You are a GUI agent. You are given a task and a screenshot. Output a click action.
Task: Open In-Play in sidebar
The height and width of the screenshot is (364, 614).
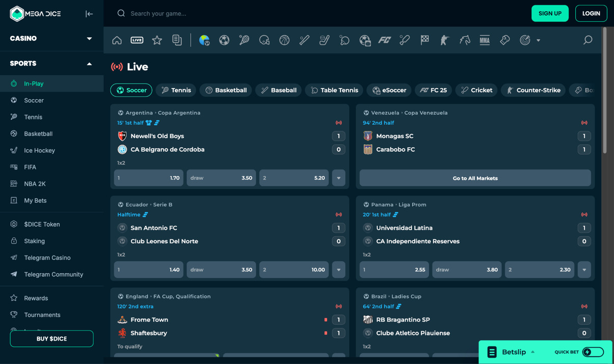click(51, 83)
